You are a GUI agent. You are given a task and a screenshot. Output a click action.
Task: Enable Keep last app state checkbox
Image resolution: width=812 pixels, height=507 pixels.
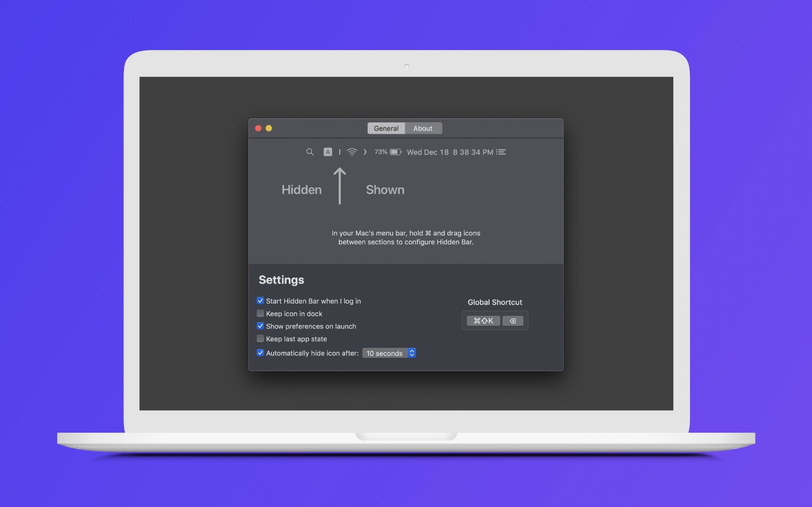(x=260, y=339)
